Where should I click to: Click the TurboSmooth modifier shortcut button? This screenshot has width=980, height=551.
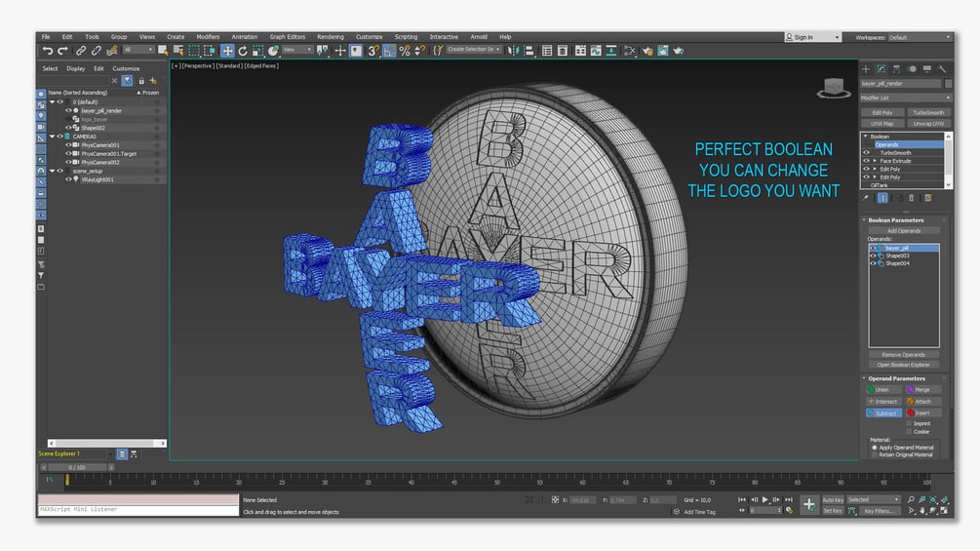point(928,113)
